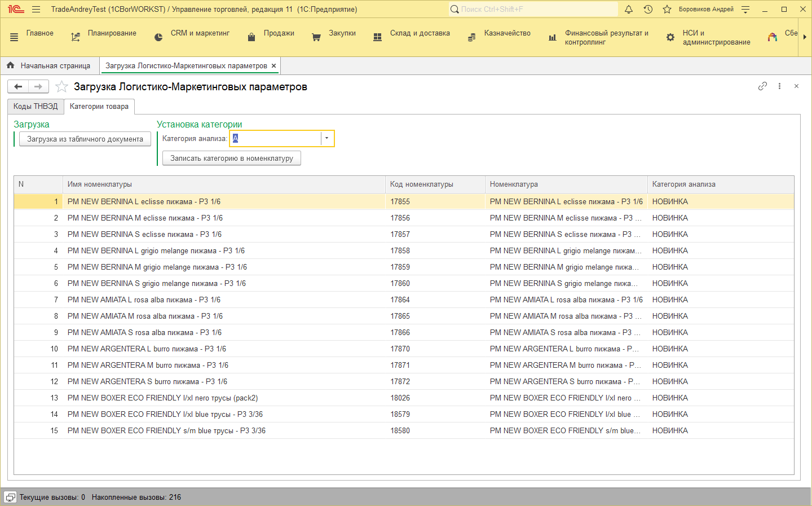Close the Загрузка Логистико-Маркетинговых параметров tab
Screen dimensions: 812x506
coord(273,65)
